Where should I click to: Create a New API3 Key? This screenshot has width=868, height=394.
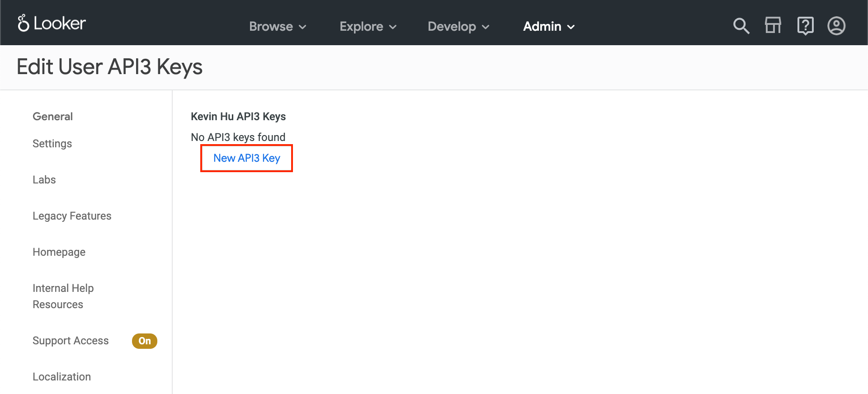click(x=247, y=158)
